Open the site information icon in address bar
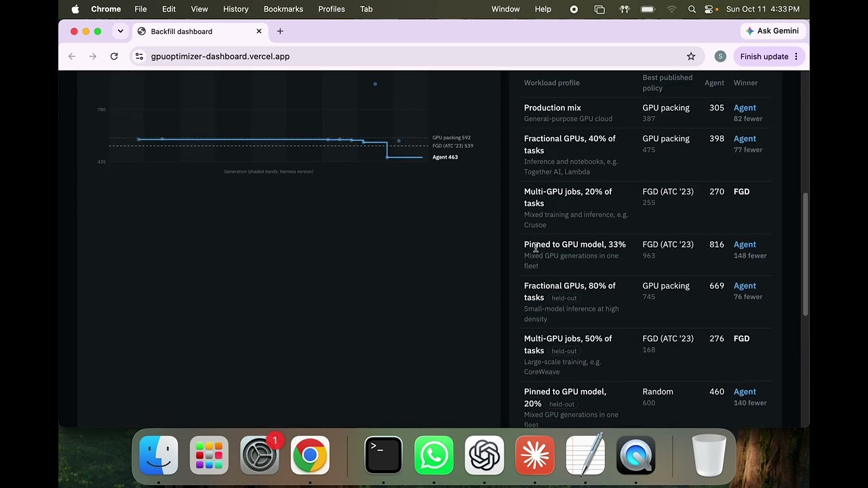The image size is (868, 488). (139, 56)
